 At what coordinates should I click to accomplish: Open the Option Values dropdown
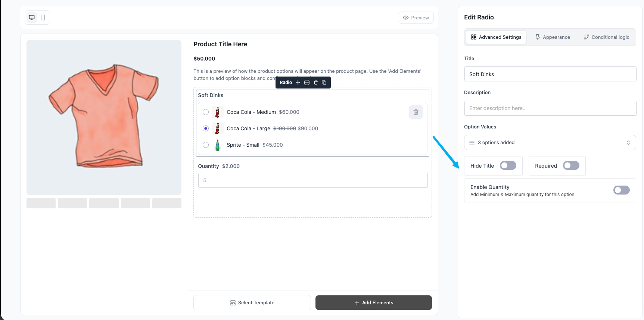pyautogui.click(x=550, y=142)
